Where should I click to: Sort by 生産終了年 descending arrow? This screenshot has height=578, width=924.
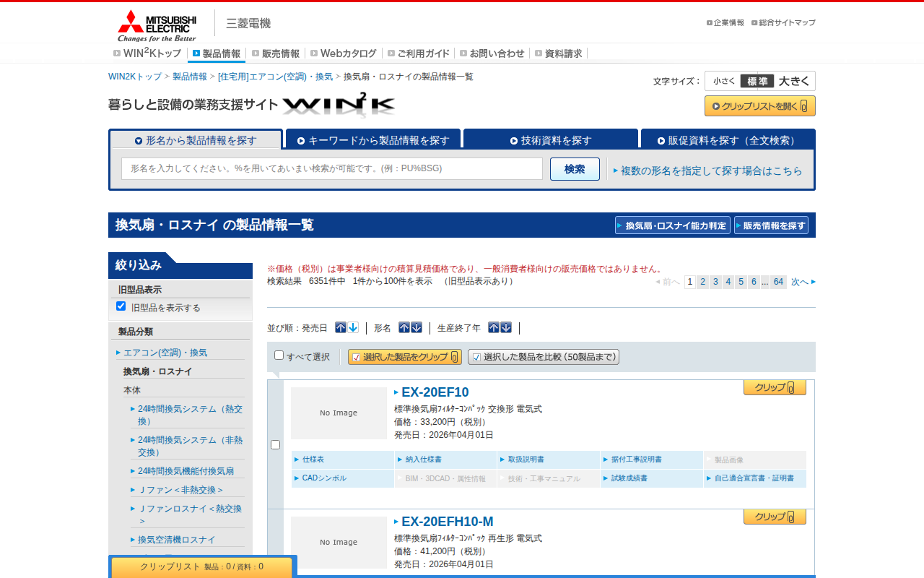tap(506, 327)
